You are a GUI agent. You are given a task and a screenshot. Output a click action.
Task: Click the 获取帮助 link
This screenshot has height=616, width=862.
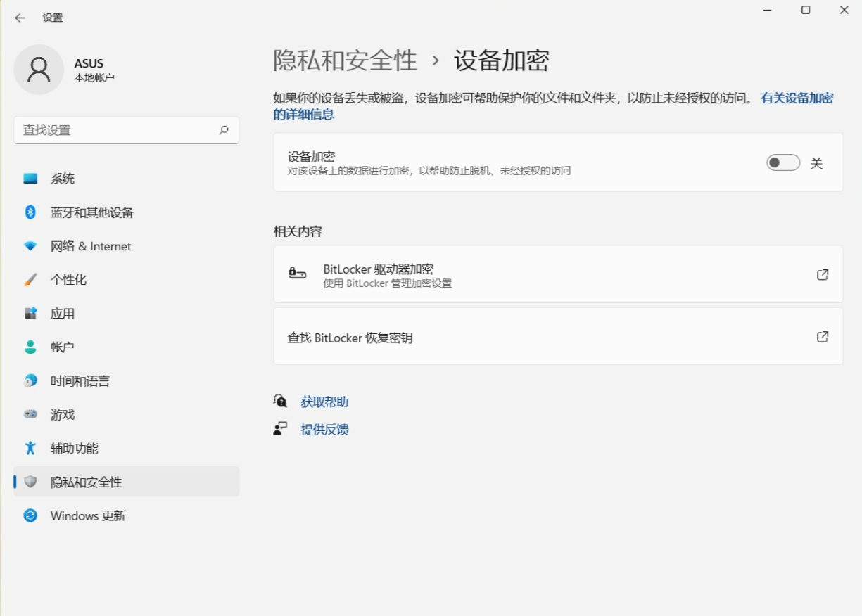[324, 402]
